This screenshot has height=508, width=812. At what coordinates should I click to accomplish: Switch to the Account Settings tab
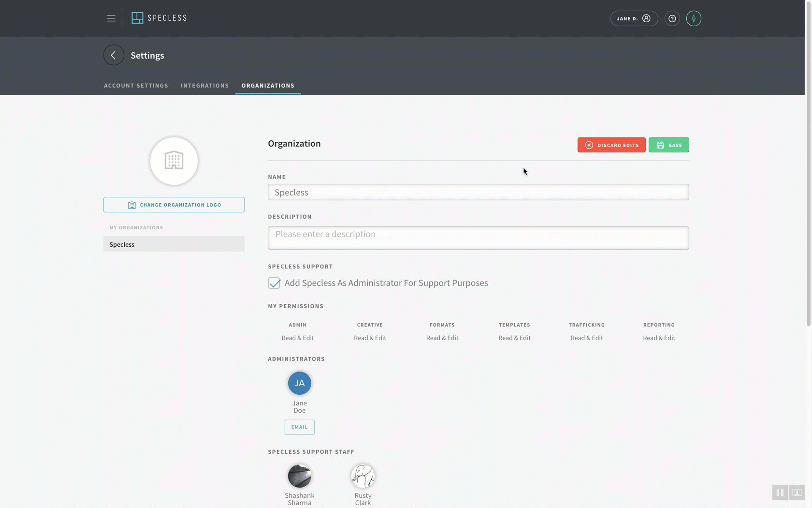coord(136,86)
